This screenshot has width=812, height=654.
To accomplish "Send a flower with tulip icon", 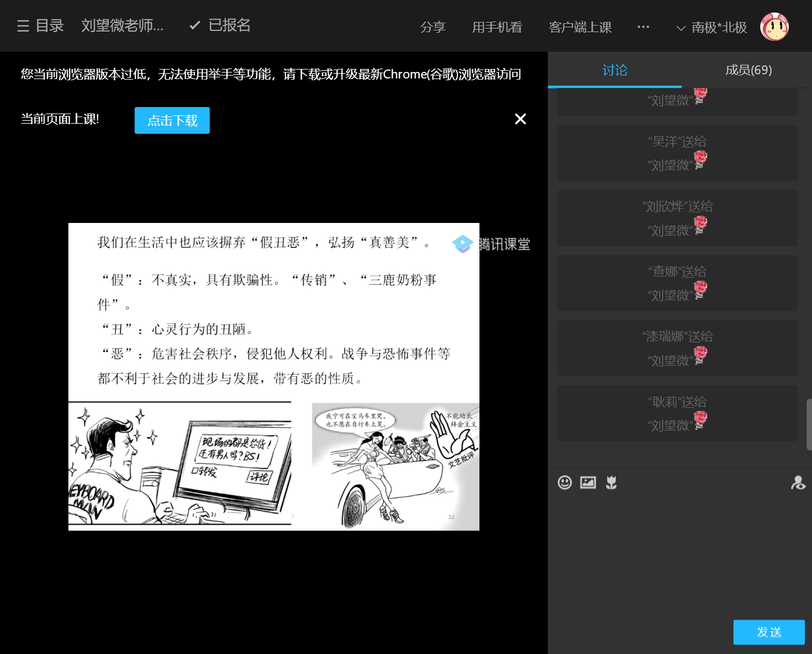I will [x=611, y=483].
